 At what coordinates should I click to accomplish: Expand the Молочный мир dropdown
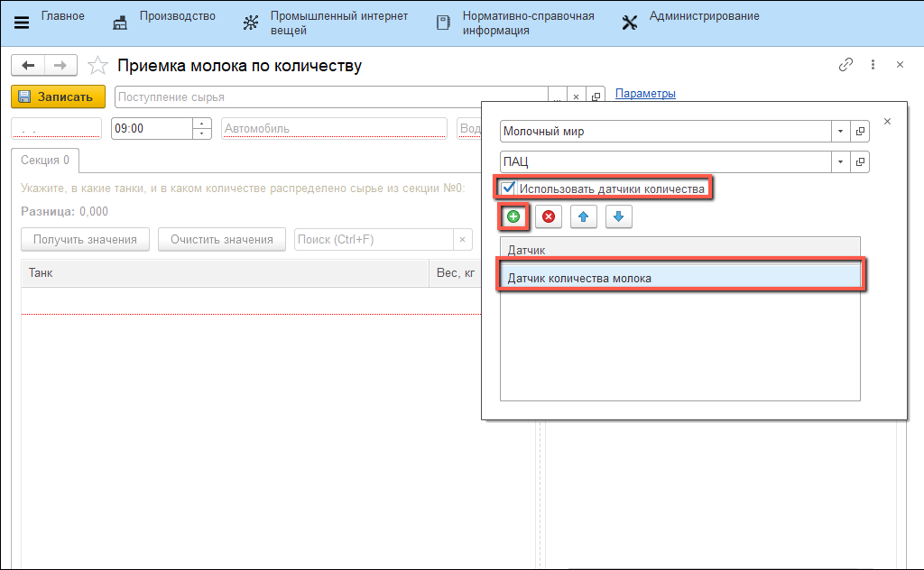coord(841,132)
